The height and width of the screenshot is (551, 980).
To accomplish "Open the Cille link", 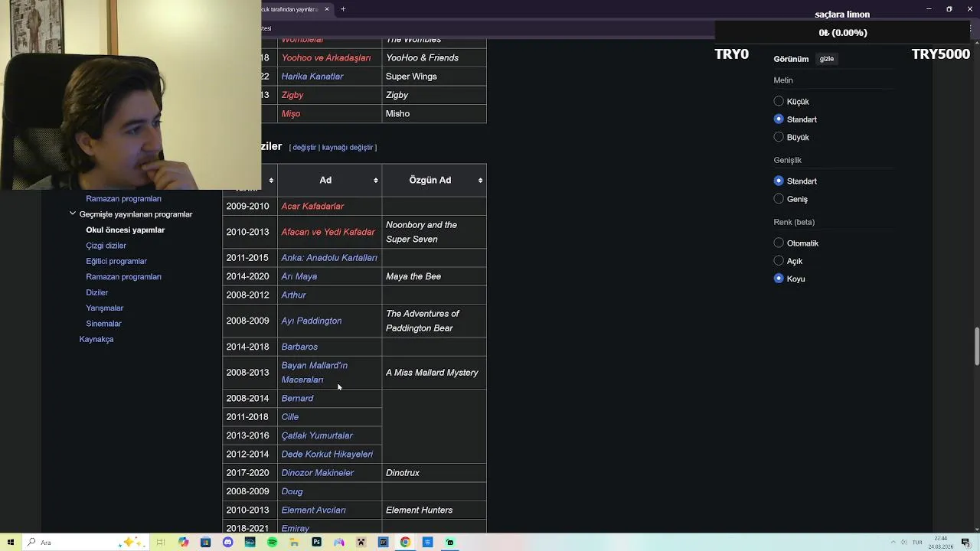I will point(289,417).
